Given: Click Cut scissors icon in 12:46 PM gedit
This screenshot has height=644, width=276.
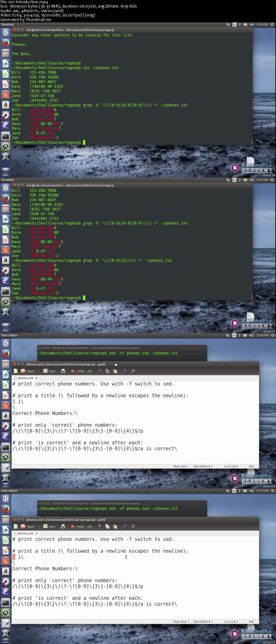Looking at the screenshot, I should [x=99, y=371].
